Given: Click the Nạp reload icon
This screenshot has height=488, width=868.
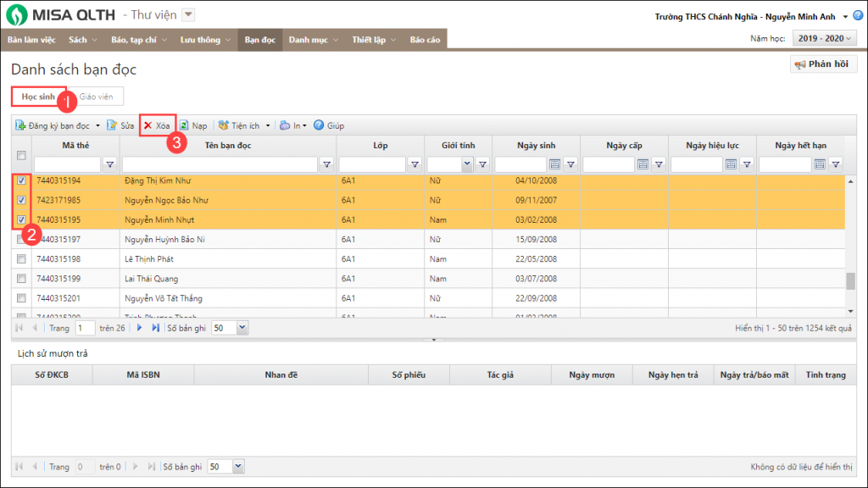Looking at the screenshot, I should (184, 125).
